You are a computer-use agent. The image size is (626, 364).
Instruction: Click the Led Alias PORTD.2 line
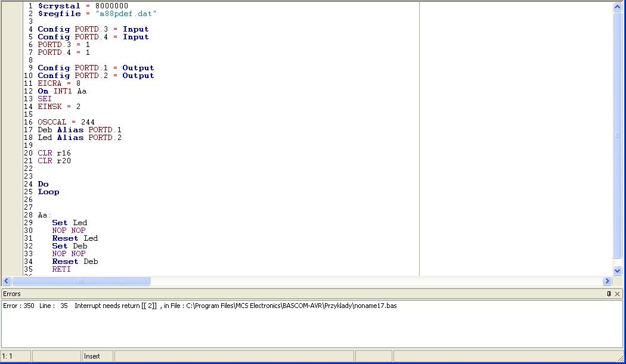80,137
